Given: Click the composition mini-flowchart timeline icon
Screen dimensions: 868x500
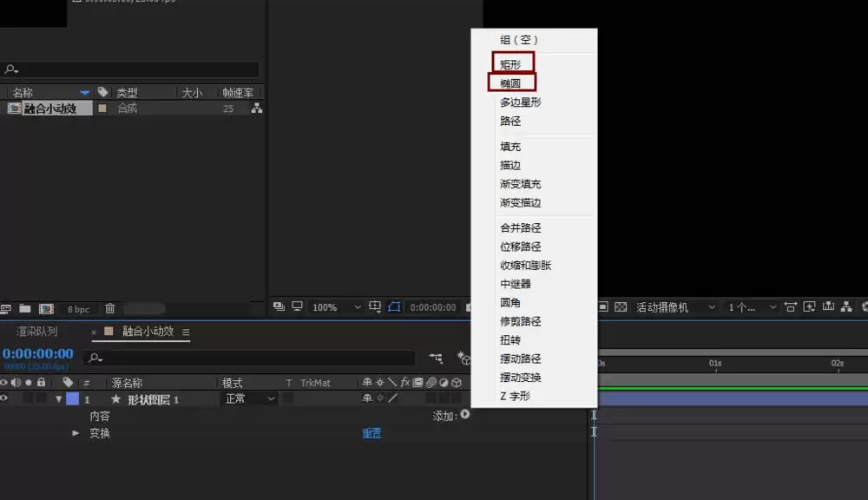Looking at the screenshot, I should pyautogui.click(x=436, y=359).
